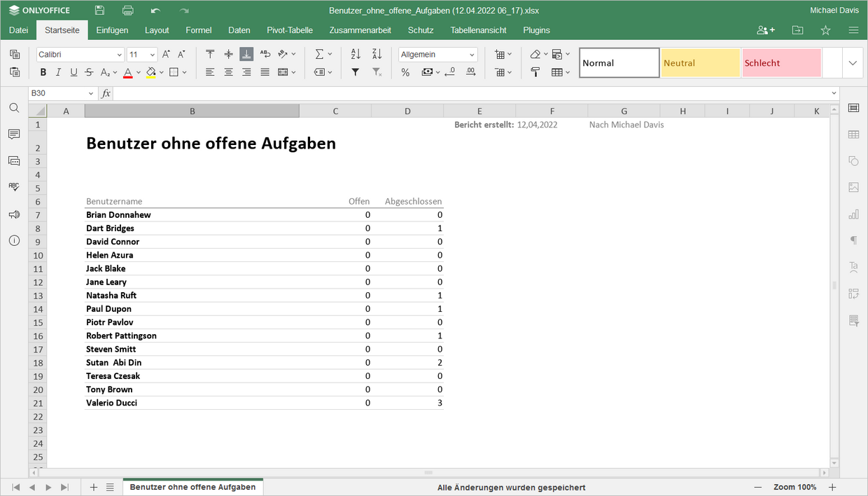Zoom in with plus button
Viewport: 868px width, 496px height.
tap(832, 488)
